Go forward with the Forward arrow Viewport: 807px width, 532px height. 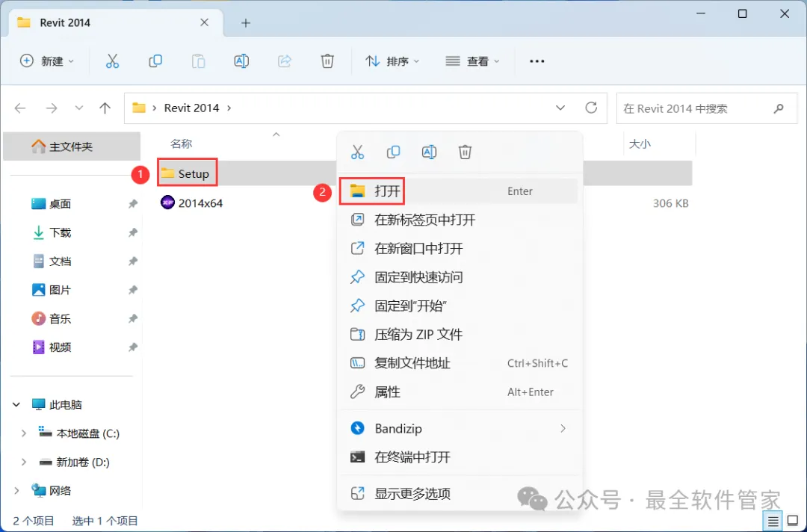(52, 108)
